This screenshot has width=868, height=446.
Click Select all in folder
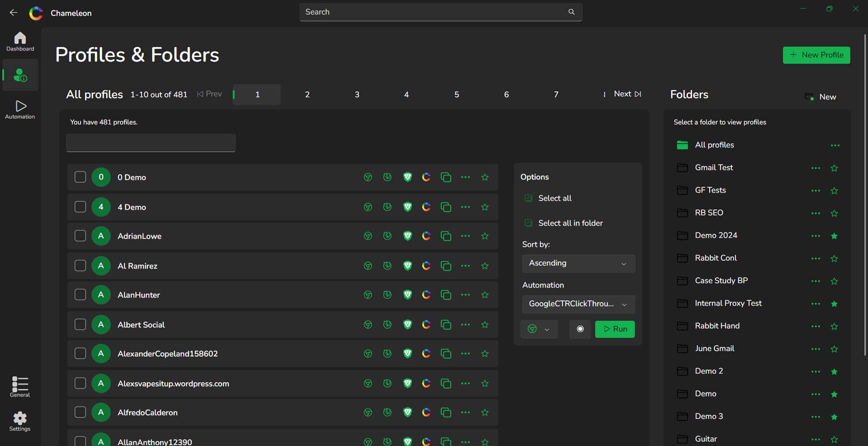[x=563, y=223]
